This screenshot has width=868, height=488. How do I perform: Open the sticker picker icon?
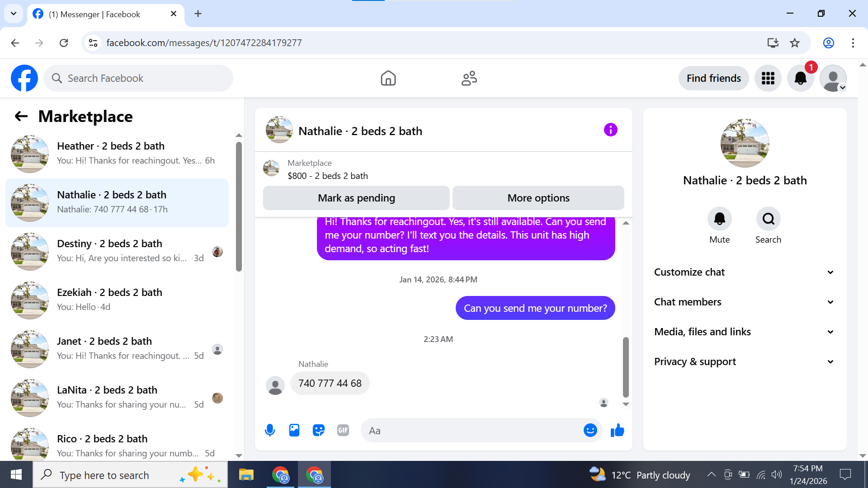(x=319, y=430)
